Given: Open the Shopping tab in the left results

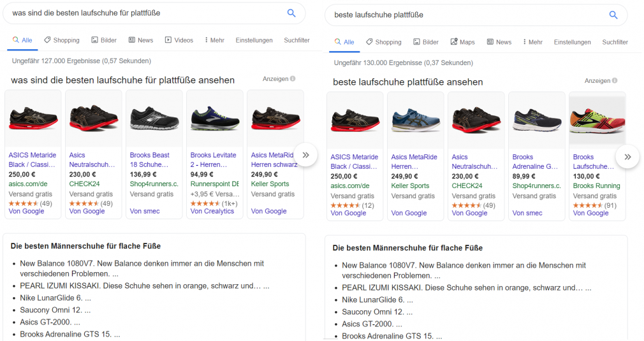Looking at the screenshot, I should (x=62, y=40).
